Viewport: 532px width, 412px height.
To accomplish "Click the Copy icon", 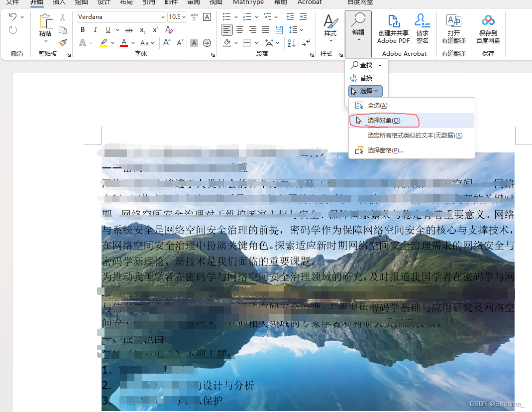I will coord(63,30).
